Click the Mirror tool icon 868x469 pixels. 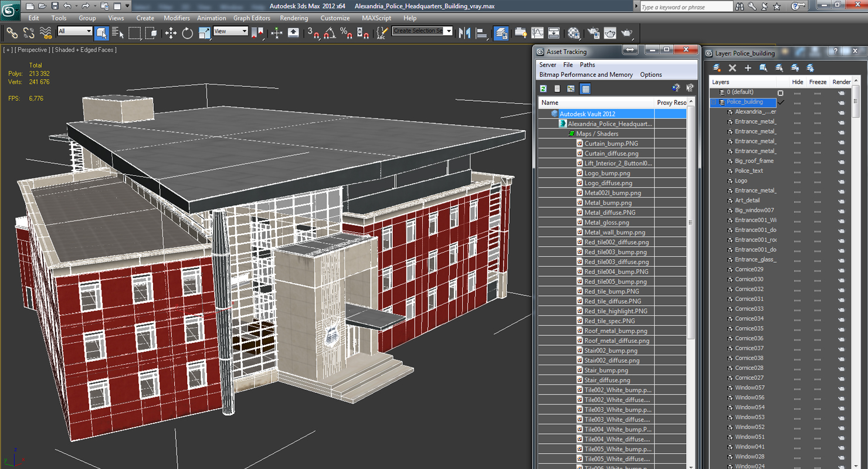(x=465, y=33)
